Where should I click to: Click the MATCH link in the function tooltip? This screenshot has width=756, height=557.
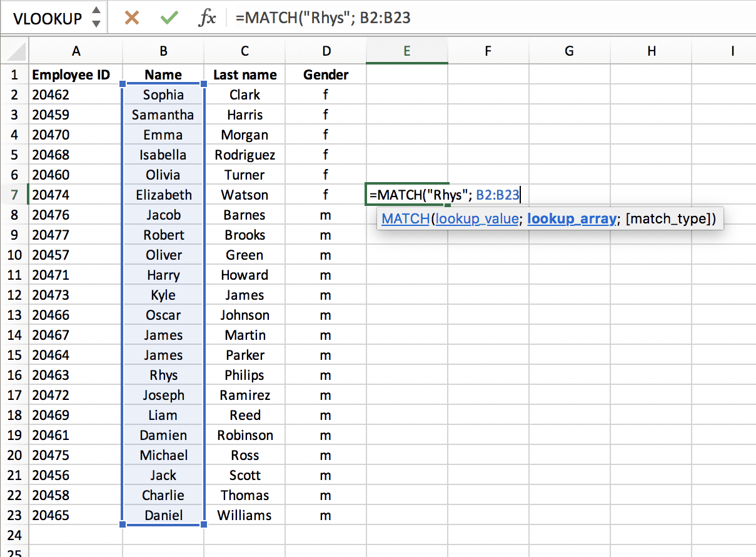coord(405,218)
